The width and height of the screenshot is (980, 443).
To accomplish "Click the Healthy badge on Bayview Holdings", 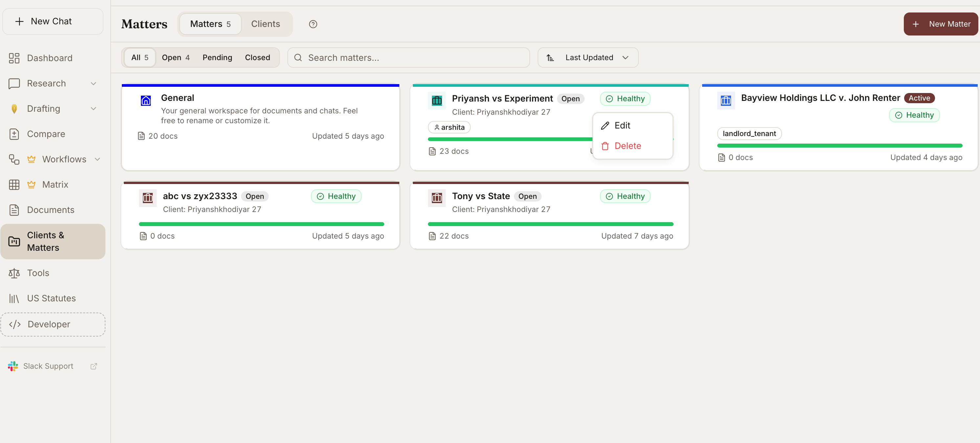I will 914,115.
